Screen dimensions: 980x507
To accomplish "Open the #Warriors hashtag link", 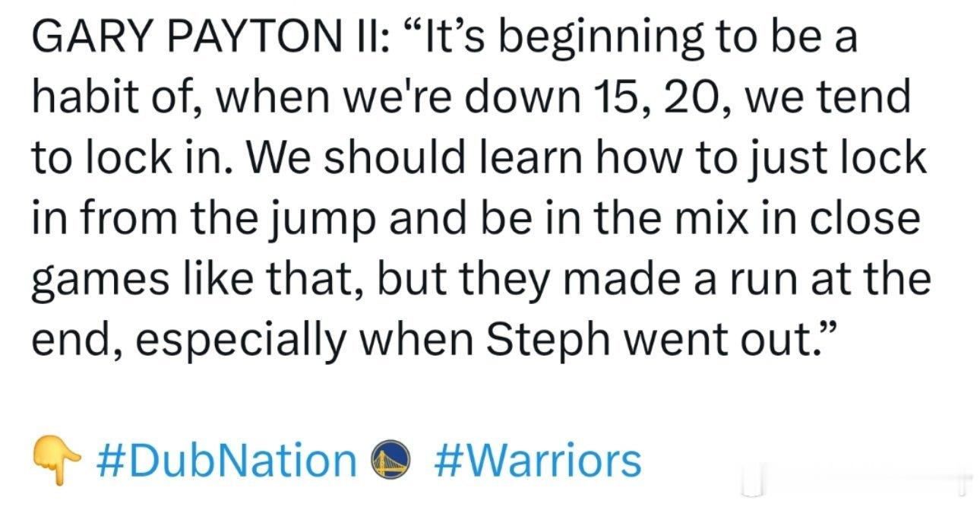I will tap(538, 461).
